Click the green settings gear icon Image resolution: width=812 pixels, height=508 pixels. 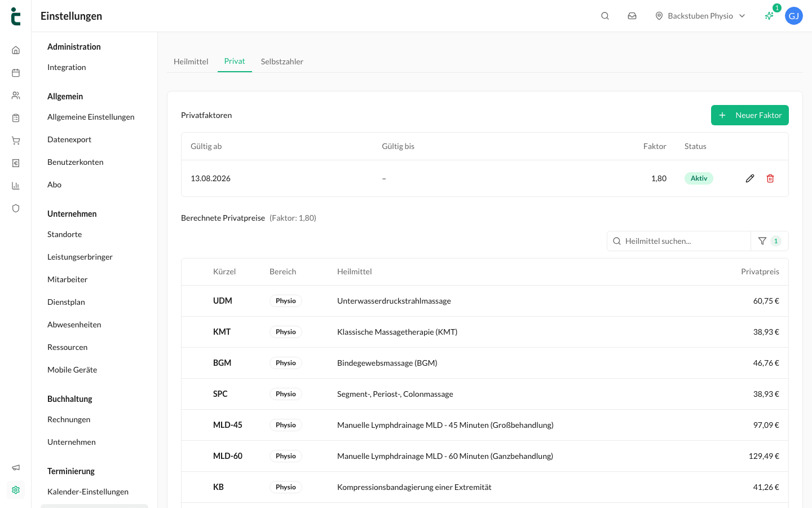[16, 490]
